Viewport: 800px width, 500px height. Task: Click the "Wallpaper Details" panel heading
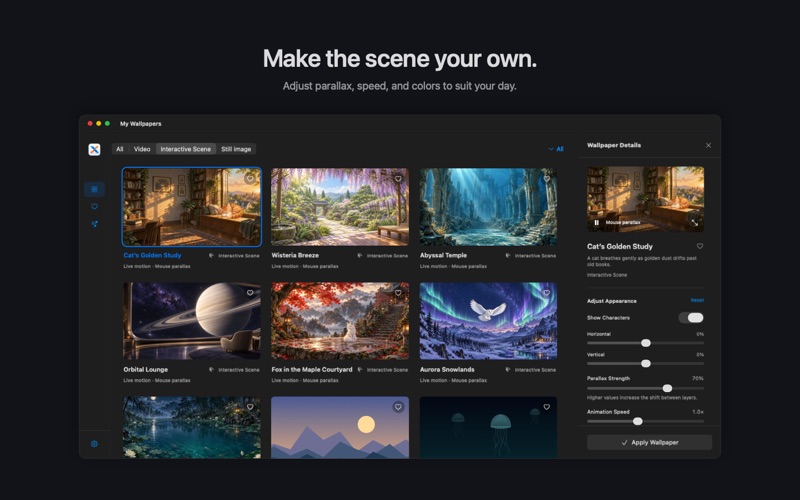click(614, 145)
